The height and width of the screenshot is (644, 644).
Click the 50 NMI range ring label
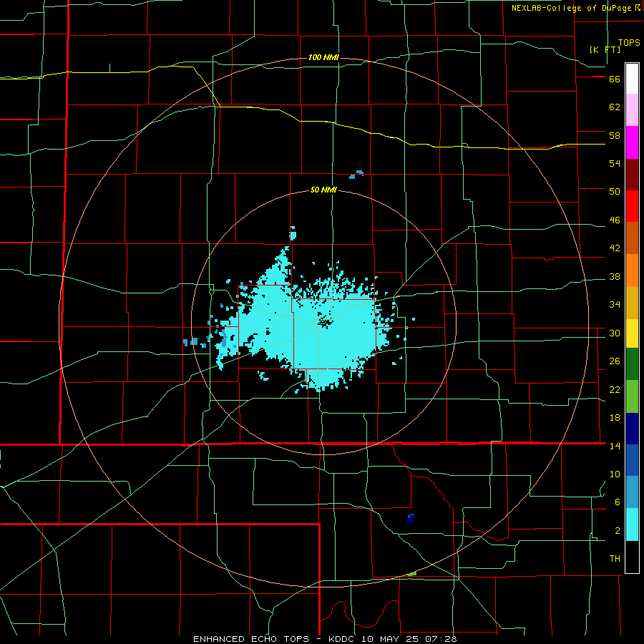(323, 190)
